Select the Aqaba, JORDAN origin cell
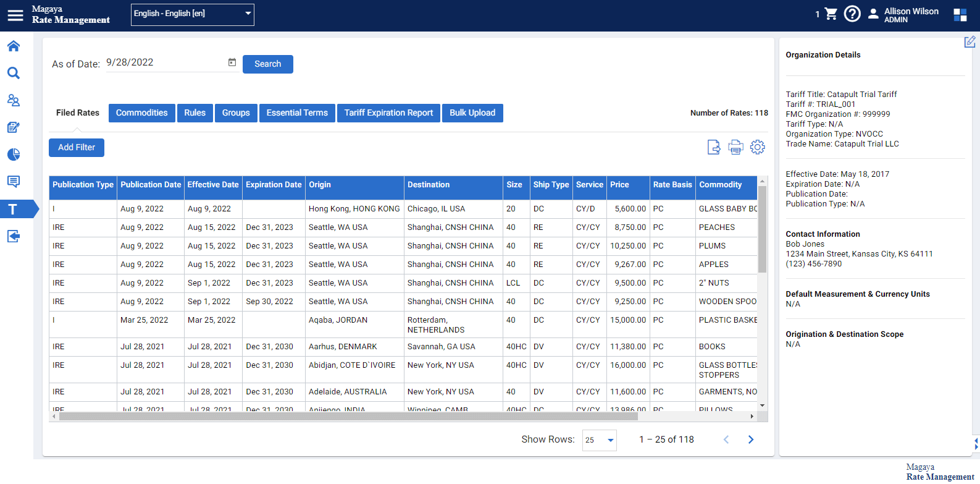Screen dimensions: 980x484 354,325
